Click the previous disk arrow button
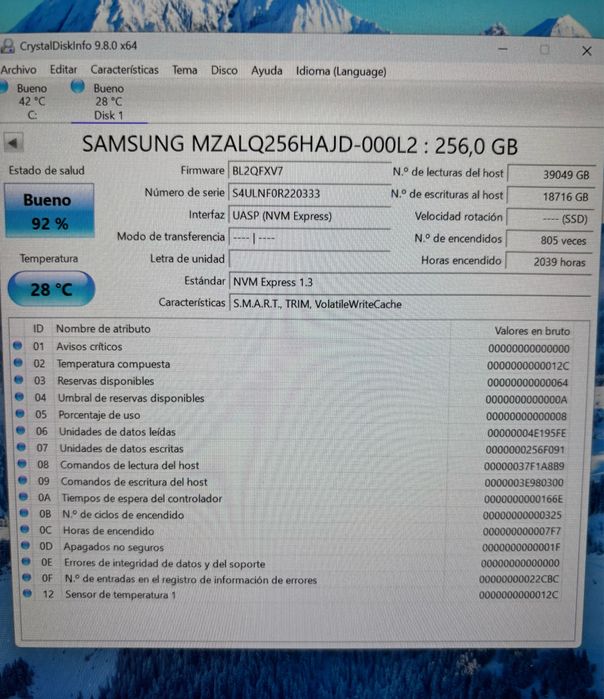Viewport: 604px width, 699px height. (13, 143)
